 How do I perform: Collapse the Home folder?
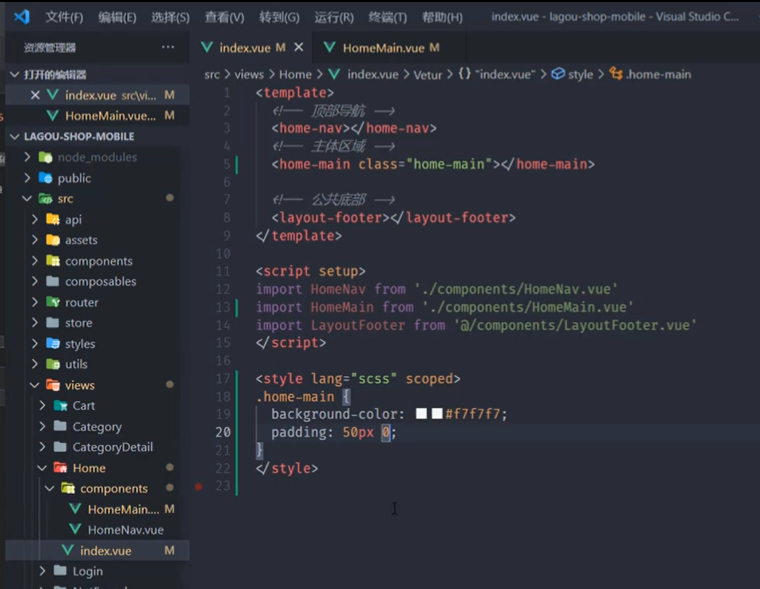click(43, 468)
